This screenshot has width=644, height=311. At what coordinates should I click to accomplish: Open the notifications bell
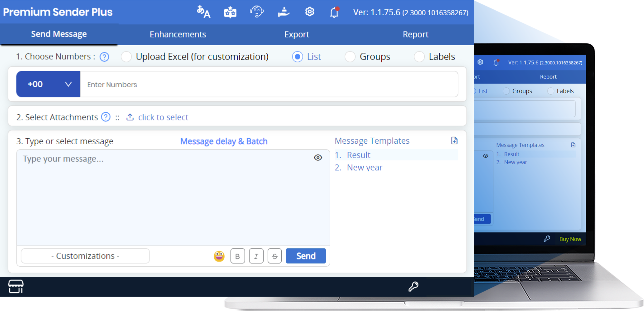pyautogui.click(x=334, y=12)
